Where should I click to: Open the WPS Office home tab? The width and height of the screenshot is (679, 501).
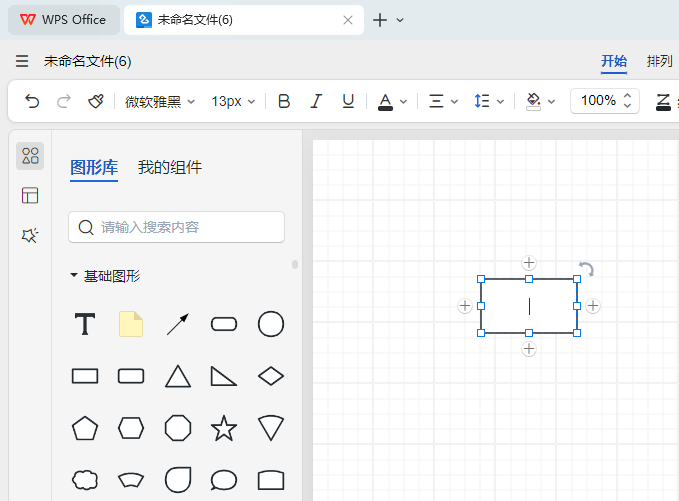click(64, 20)
